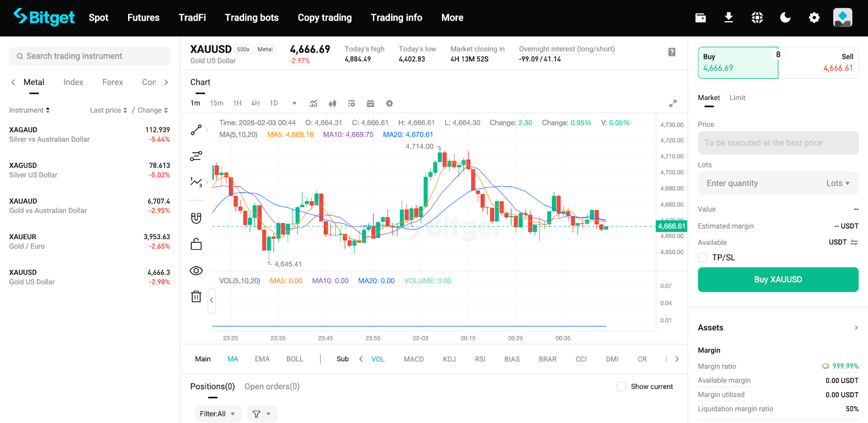Expand more timeframe options dropdown arrow
This screenshot has height=423, width=868.
[294, 103]
